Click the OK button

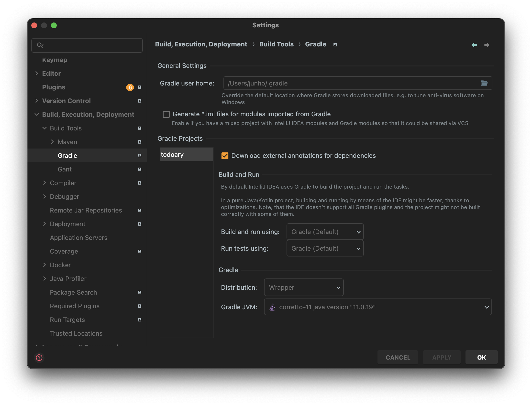pyautogui.click(x=481, y=357)
